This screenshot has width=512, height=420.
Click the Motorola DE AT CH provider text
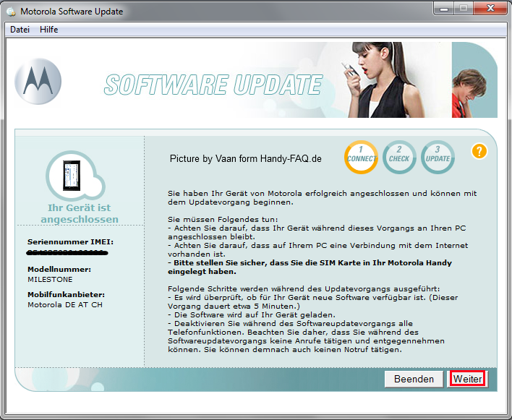pyautogui.click(x=67, y=305)
